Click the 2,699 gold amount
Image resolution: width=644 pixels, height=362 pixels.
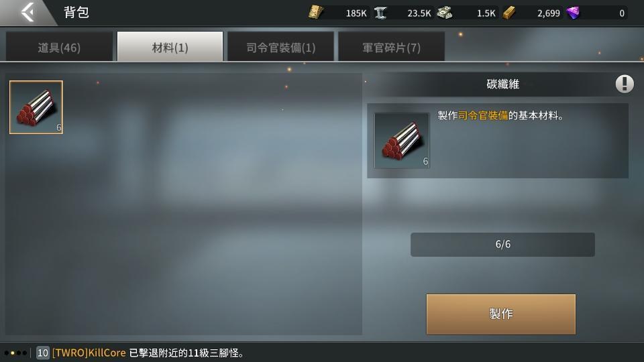[x=548, y=13]
